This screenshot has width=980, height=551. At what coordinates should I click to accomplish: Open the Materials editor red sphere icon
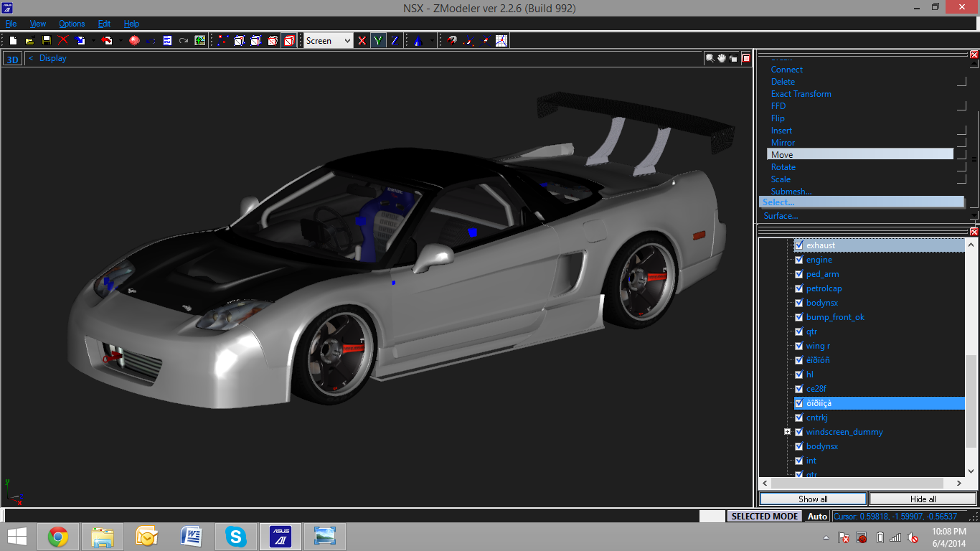click(x=134, y=41)
